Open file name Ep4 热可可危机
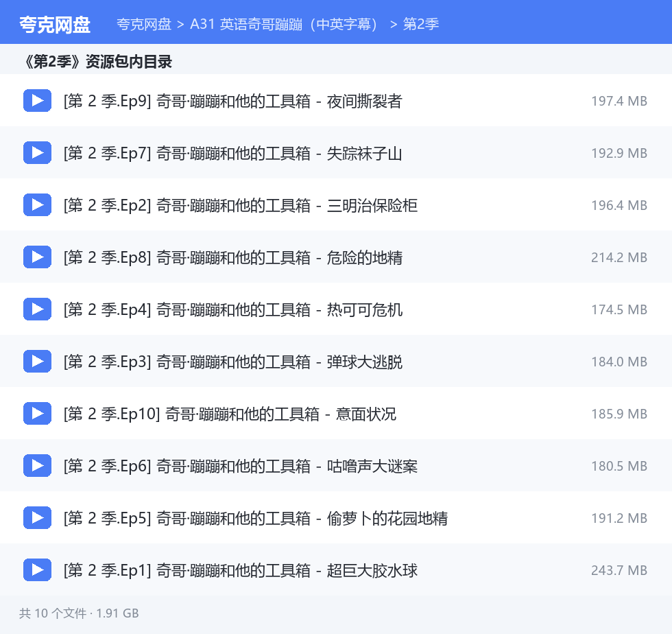Screen dimensions: 672x634 pos(232,309)
